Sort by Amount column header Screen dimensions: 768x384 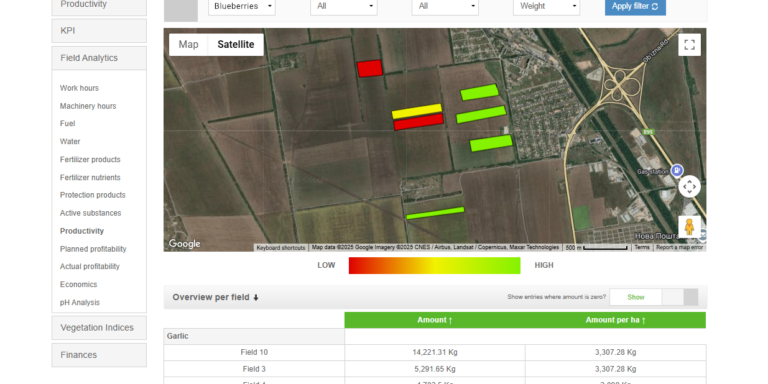pyautogui.click(x=434, y=320)
